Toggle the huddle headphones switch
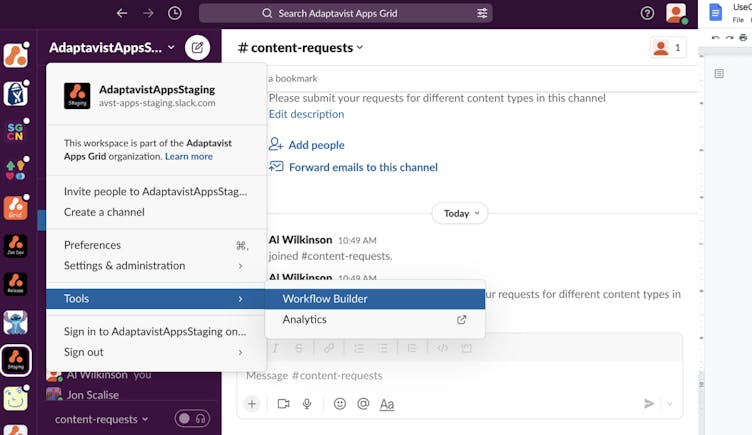 point(192,419)
